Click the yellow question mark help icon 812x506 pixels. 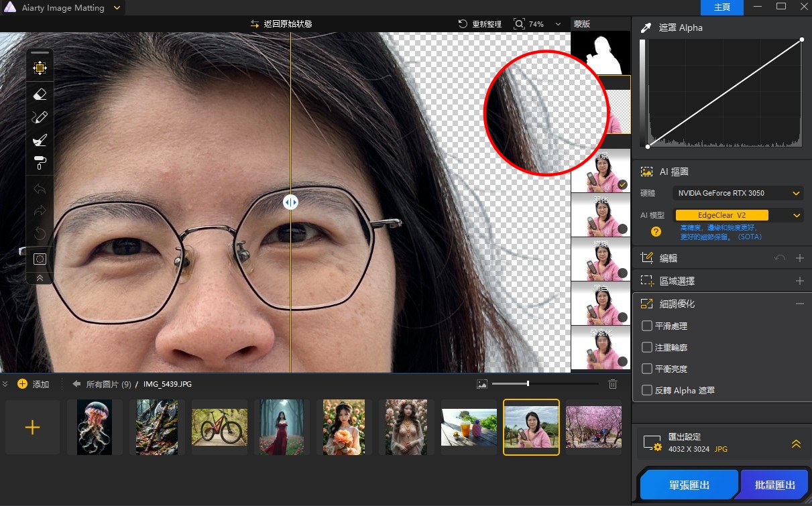tap(656, 231)
